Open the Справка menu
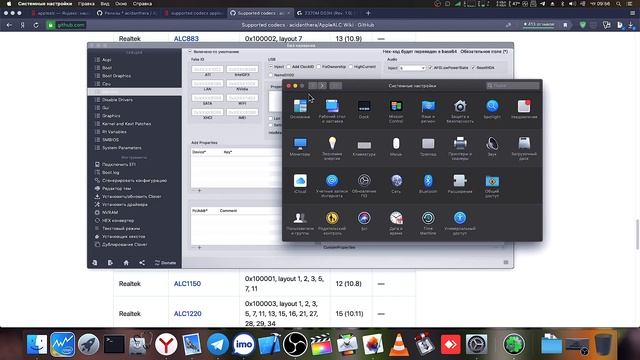Image resolution: width=640 pixels, height=360 pixels. [142, 4]
